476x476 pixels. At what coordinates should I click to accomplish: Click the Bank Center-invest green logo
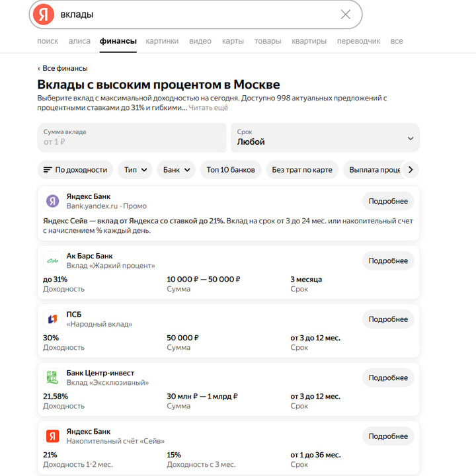coord(52,377)
